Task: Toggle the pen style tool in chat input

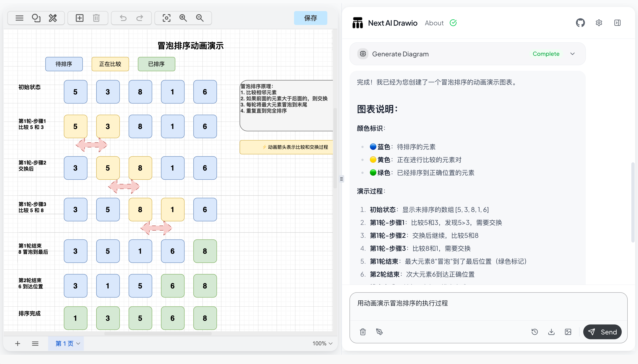Action: click(379, 332)
